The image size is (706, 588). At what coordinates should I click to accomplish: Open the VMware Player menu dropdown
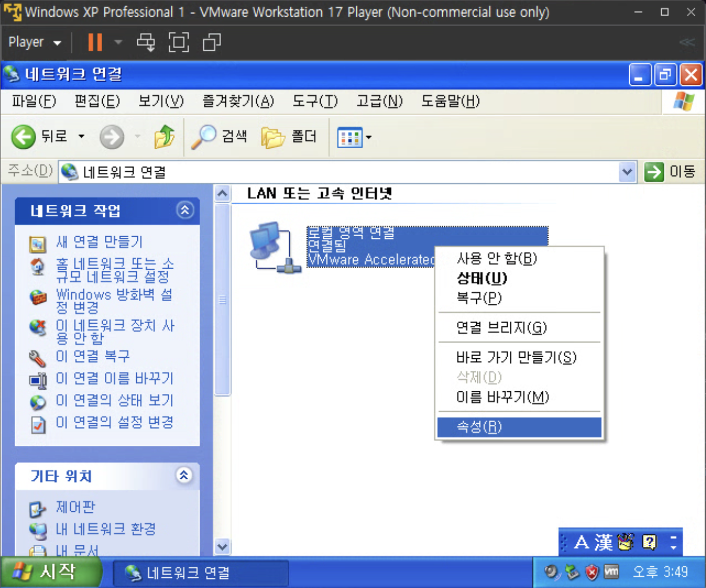point(35,42)
